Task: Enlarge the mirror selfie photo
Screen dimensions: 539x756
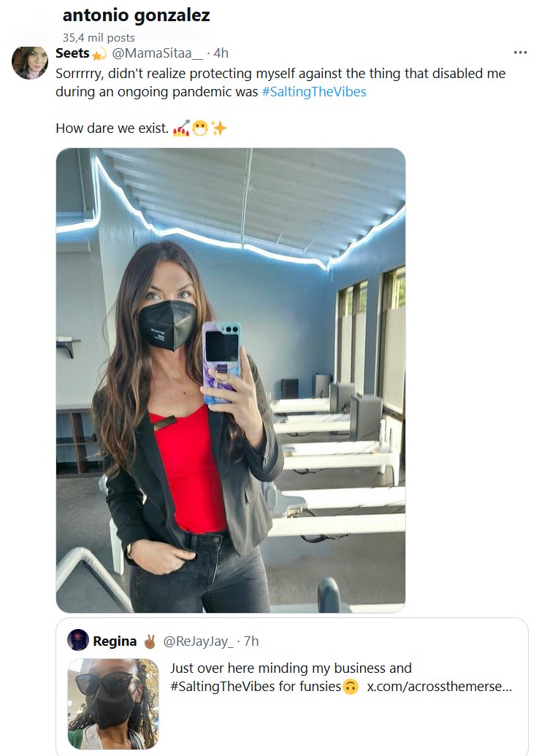Action: click(231, 380)
